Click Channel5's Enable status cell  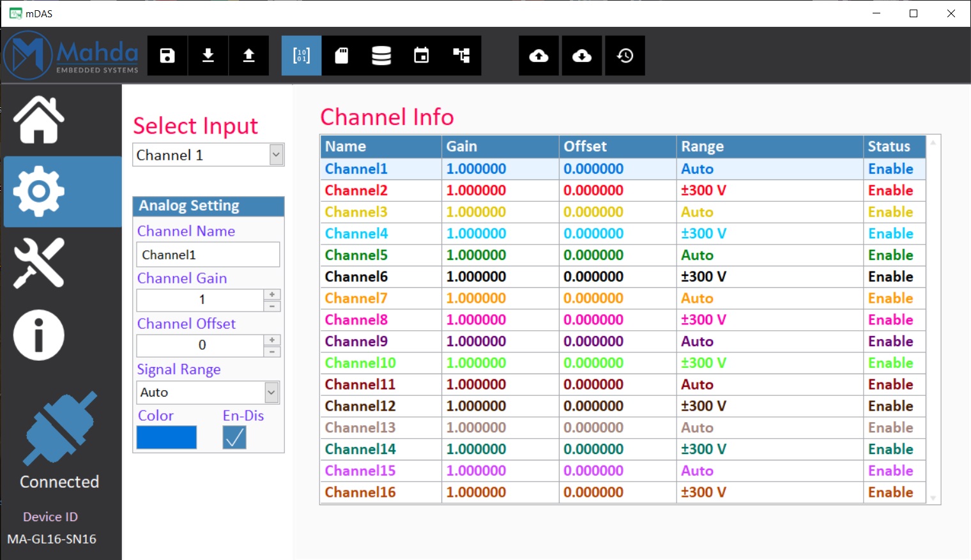[894, 255]
